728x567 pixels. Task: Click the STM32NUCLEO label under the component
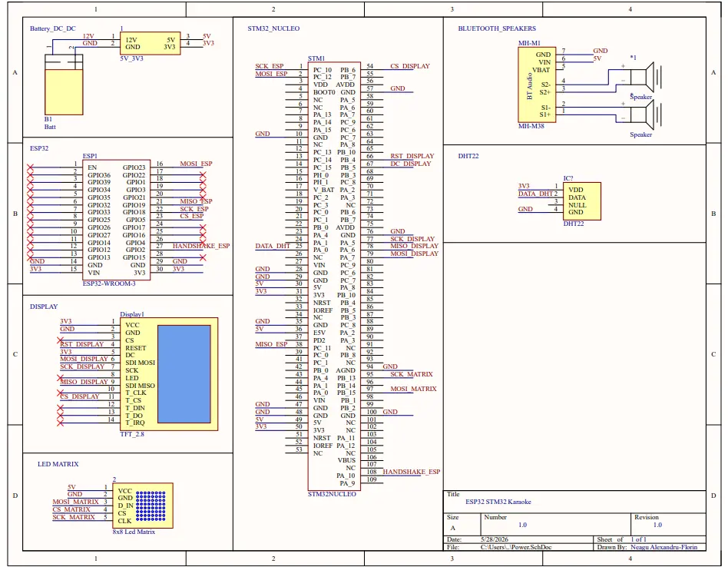pos(332,494)
